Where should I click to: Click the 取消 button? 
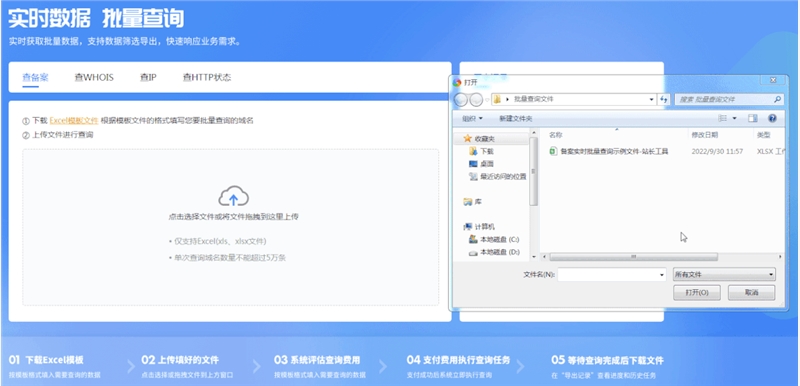[752, 293]
